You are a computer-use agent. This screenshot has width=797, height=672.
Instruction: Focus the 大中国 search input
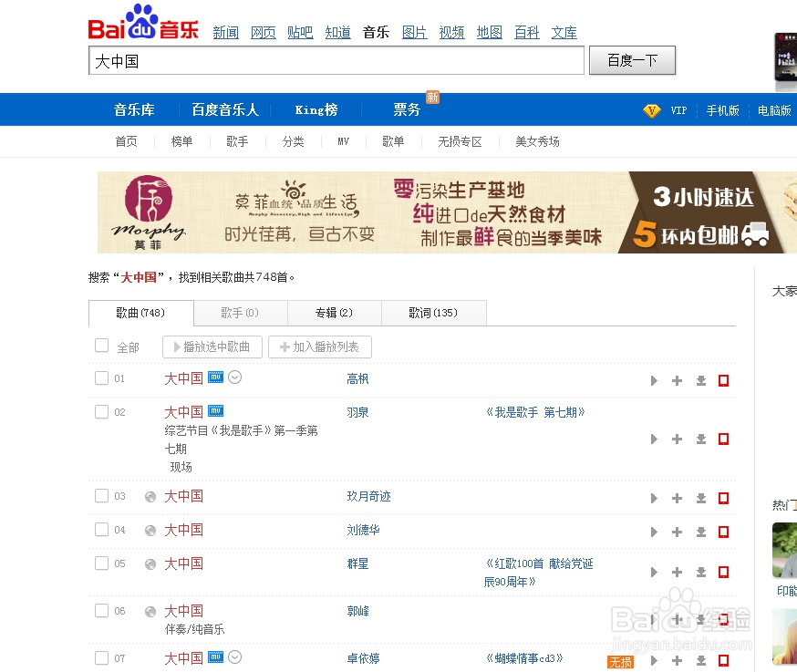click(336, 61)
